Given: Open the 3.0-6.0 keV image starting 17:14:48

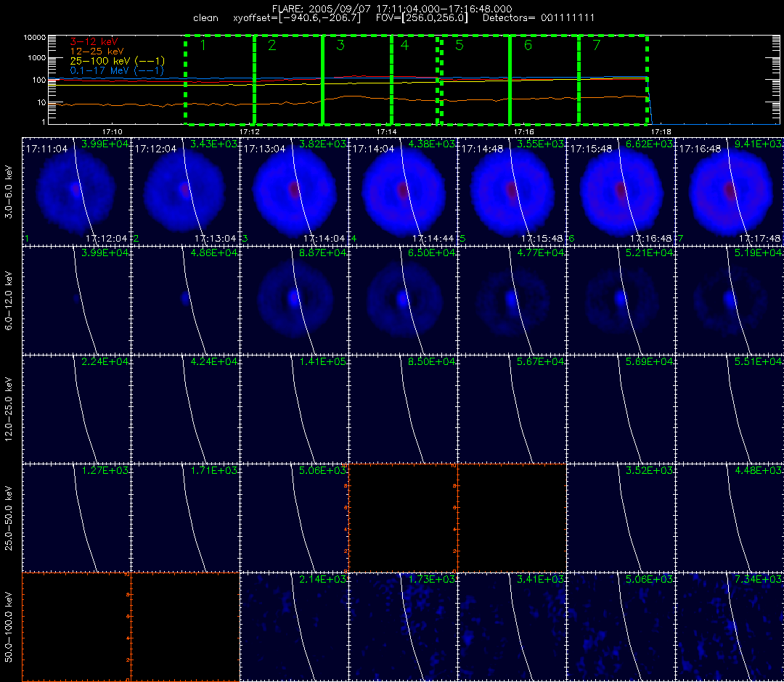Looking at the screenshot, I should pos(512,192).
